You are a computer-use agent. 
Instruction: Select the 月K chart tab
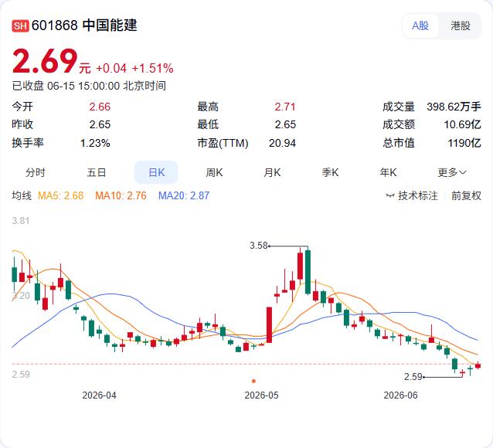[272, 172]
